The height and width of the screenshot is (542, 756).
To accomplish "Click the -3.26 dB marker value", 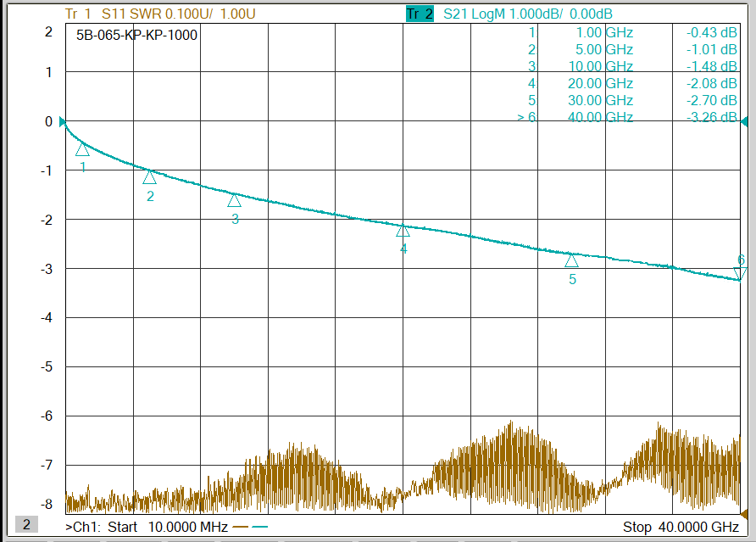I will click(712, 117).
